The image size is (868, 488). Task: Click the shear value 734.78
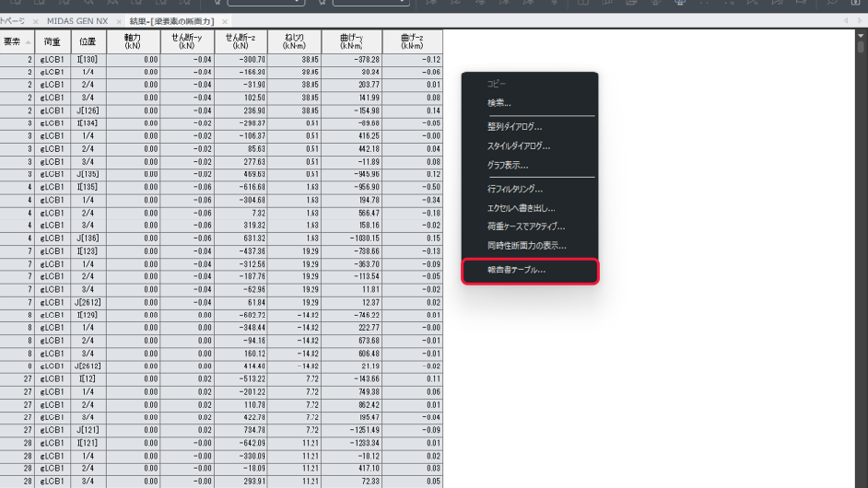click(x=241, y=430)
